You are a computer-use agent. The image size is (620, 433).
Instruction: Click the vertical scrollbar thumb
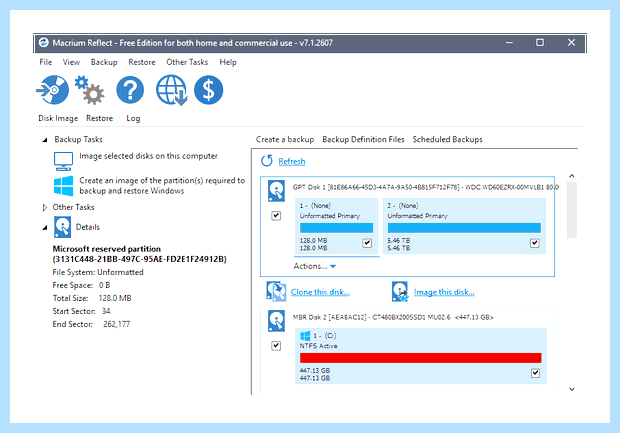571,210
